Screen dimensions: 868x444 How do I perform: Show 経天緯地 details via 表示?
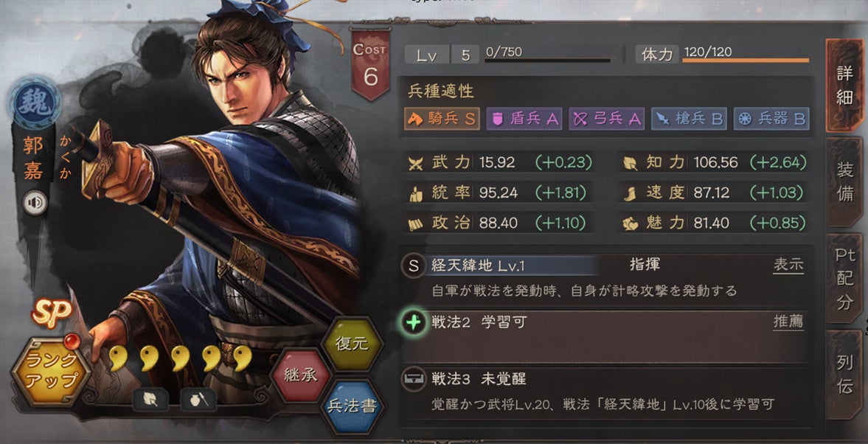[x=788, y=265]
